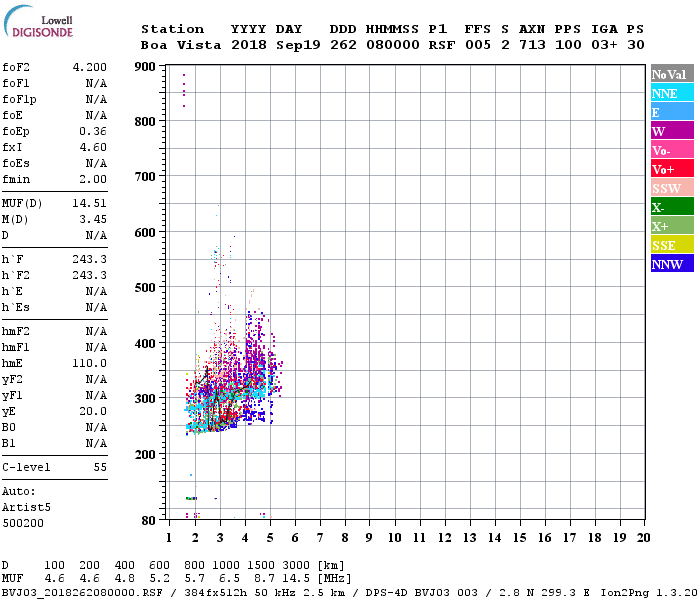Click the 900 km height axis label
This screenshot has height=600, width=700.
pos(145,67)
